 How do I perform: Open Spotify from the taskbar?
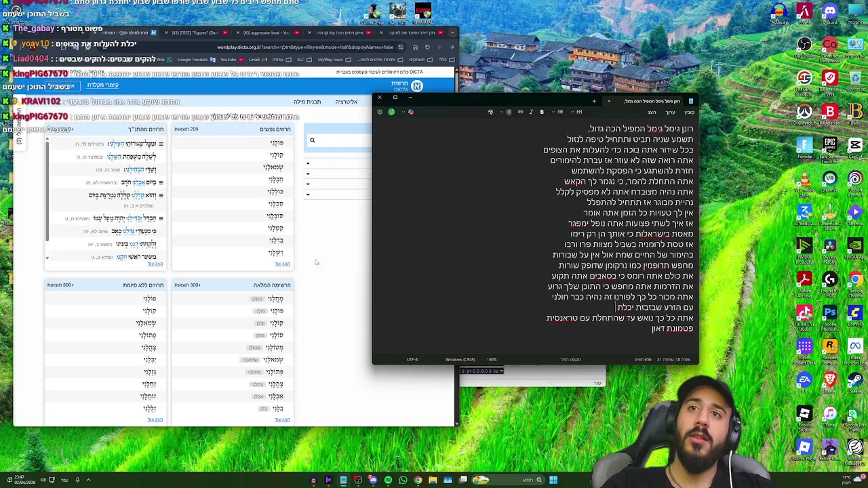[388, 480]
